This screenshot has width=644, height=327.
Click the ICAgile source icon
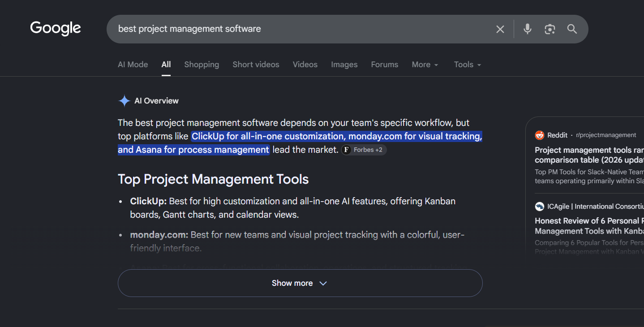pyautogui.click(x=540, y=207)
